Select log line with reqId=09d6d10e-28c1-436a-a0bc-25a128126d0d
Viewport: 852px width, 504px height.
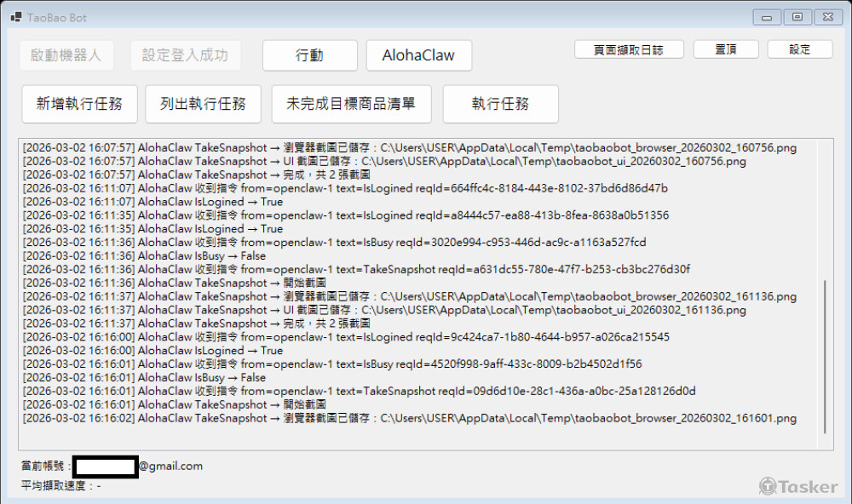tap(360, 391)
